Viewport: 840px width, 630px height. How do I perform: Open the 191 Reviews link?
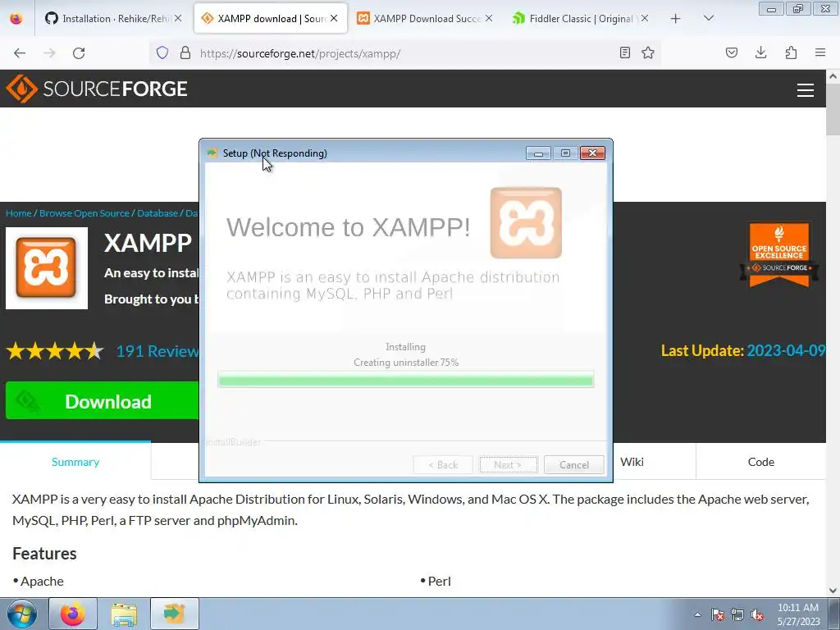pyautogui.click(x=157, y=351)
